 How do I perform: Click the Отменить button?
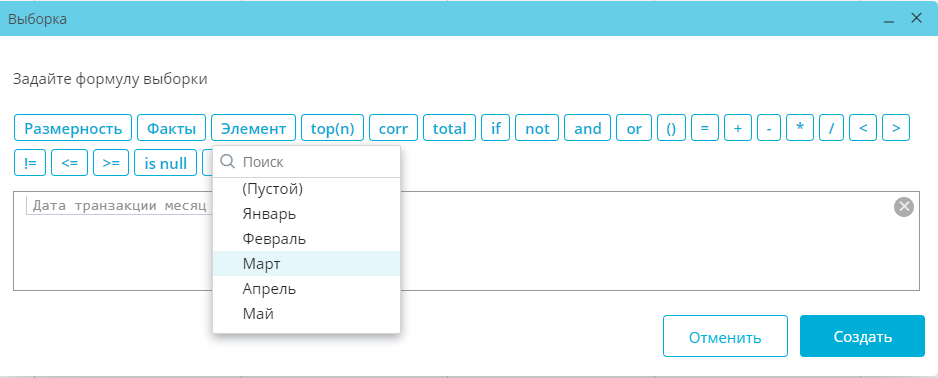point(725,336)
